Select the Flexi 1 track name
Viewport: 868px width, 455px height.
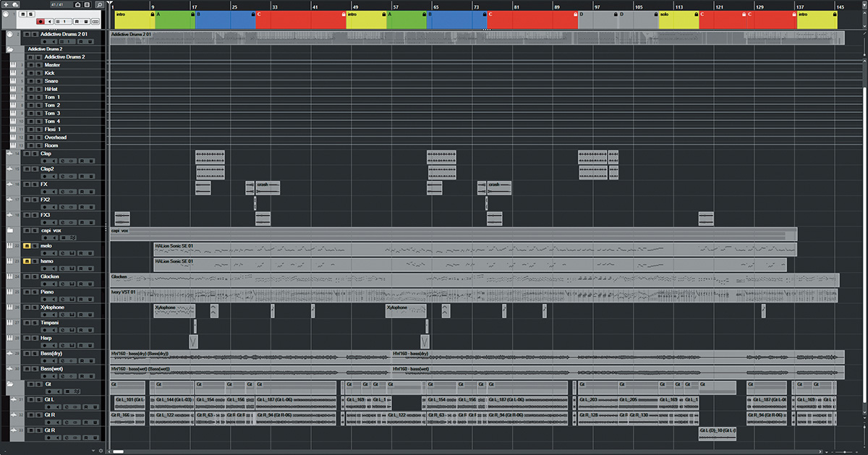point(53,129)
